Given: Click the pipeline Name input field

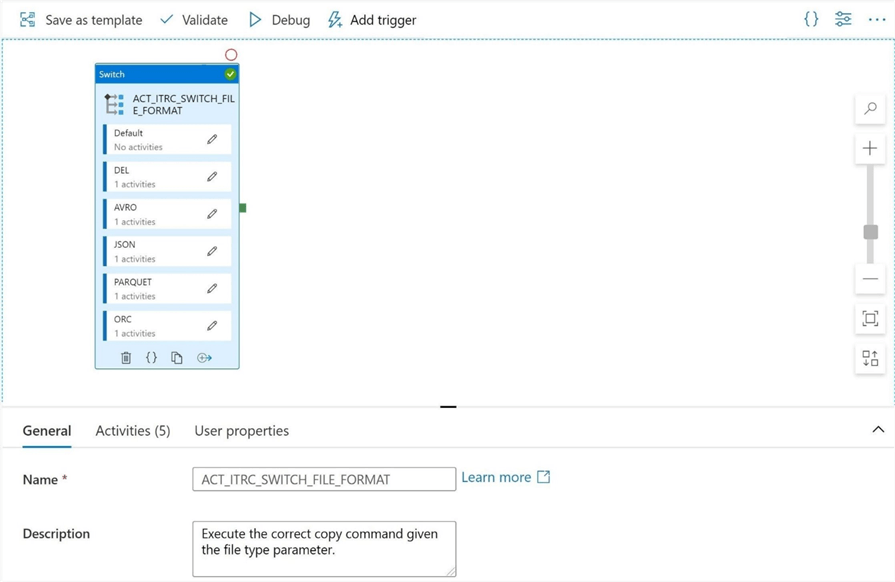Looking at the screenshot, I should click(323, 478).
